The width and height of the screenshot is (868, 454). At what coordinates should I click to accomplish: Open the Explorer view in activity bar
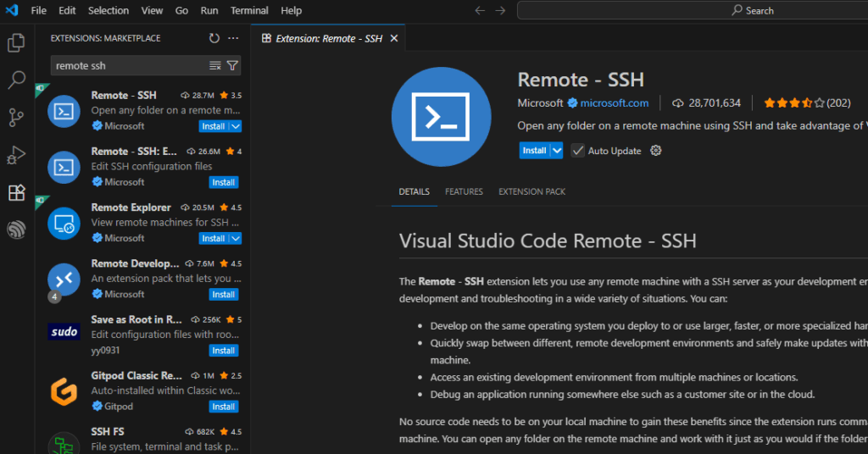[x=16, y=42]
